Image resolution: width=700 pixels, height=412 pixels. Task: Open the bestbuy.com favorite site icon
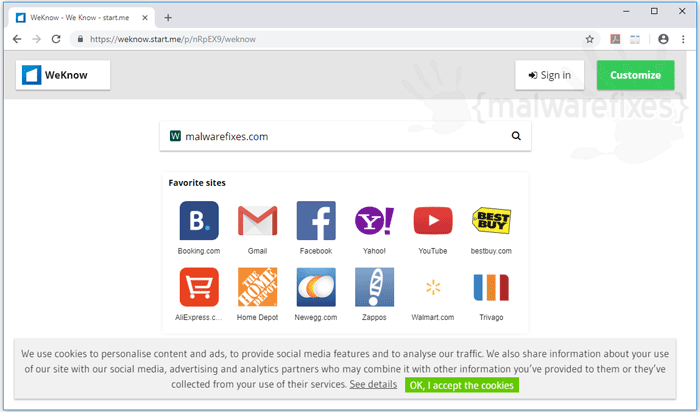491,221
